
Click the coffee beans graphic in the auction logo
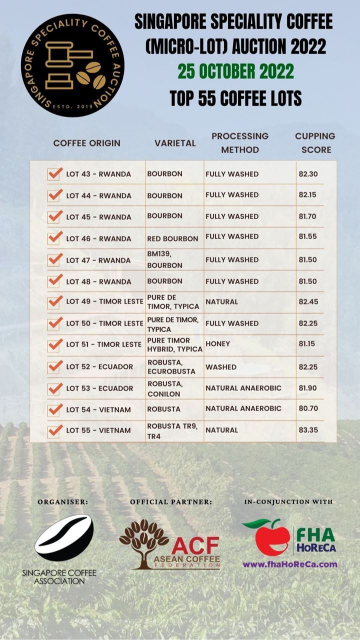(x=91, y=75)
